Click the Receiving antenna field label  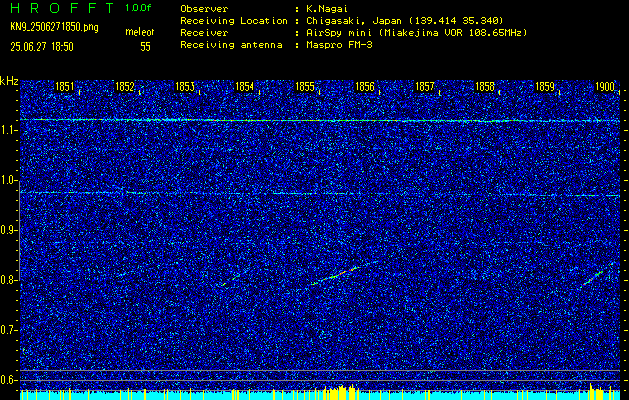(231, 45)
